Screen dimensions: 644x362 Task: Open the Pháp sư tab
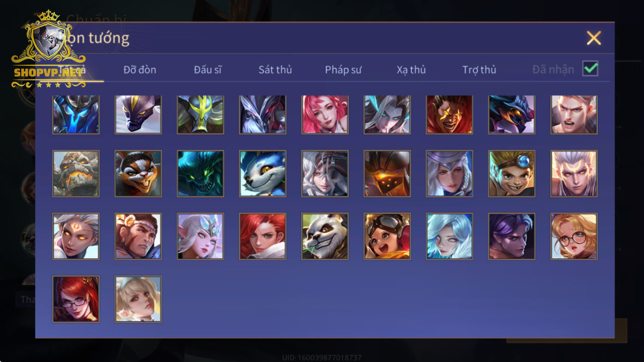click(x=343, y=70)
